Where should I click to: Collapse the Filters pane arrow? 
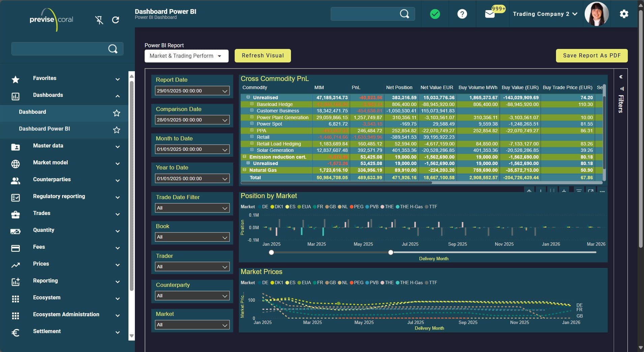pos(621,77)
